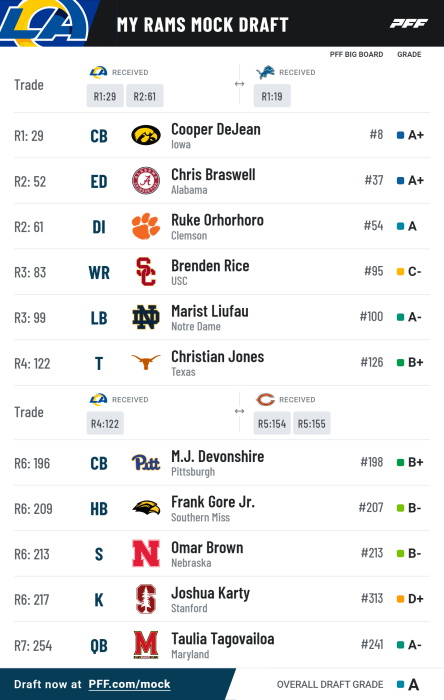Open Cooper DeJean player name

[216, 129]
